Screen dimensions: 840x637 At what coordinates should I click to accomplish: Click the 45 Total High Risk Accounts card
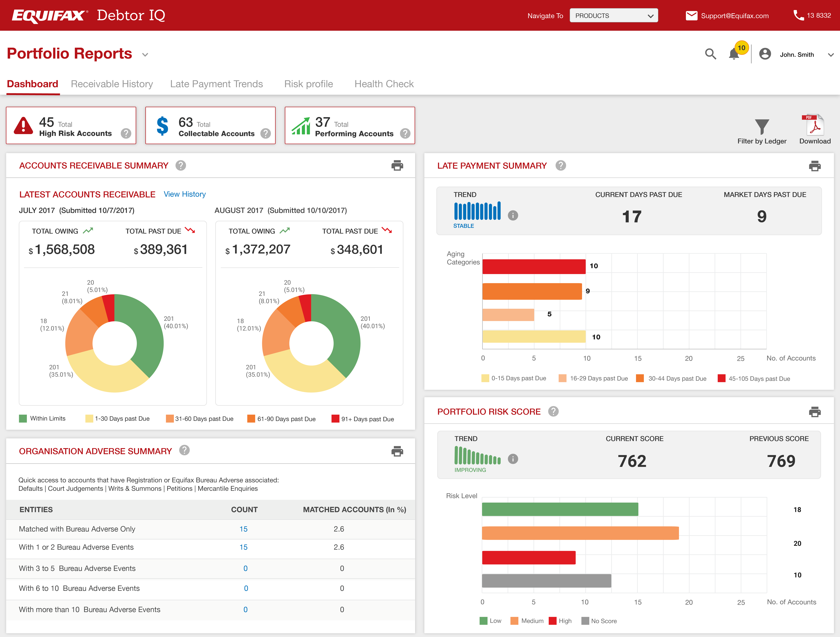tap(71, 125)
